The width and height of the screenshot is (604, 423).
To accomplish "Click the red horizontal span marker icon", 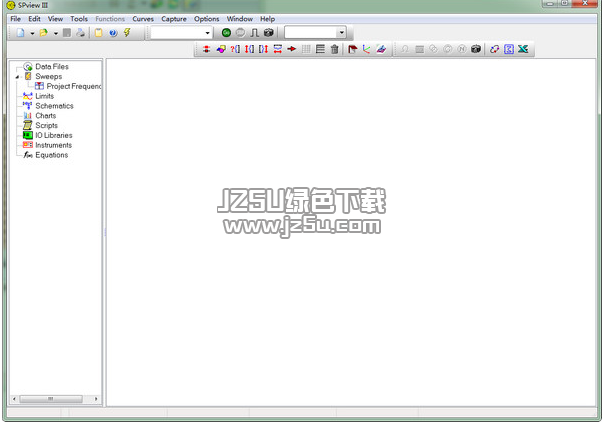I will 278,49.
